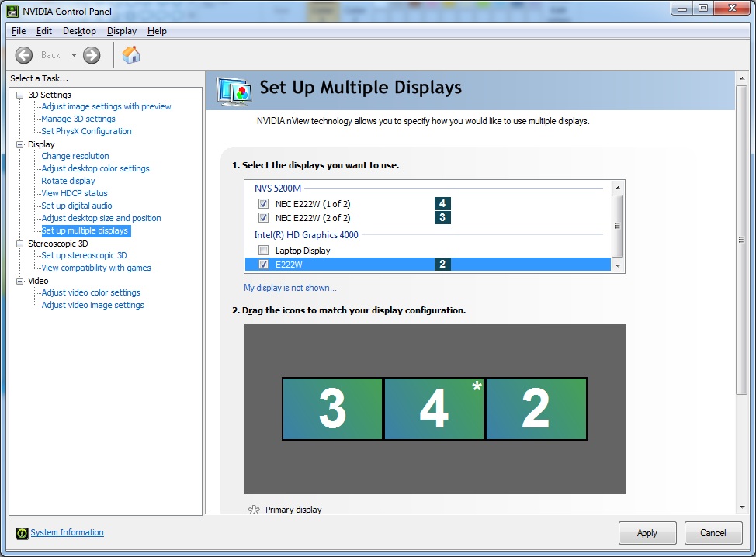Screen dimensions: 756x557
Task: Collapse the 3D Settings tree node
Action: 19,95
